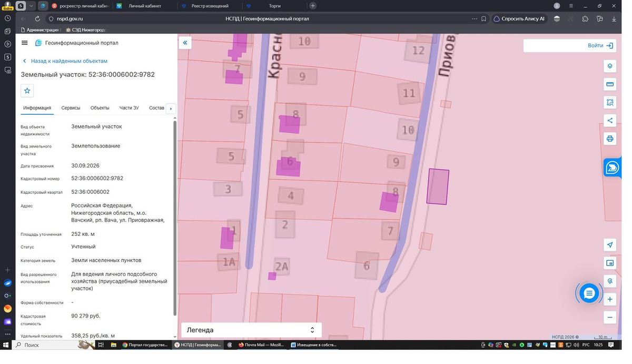Open the geoportal hamburger menu
Viewport: 632px width, 364px height.
24,43
